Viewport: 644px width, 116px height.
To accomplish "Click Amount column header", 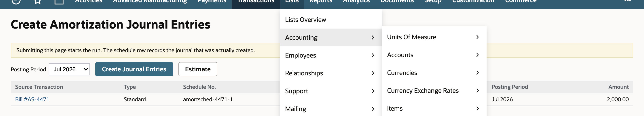I will pos(618,87).
